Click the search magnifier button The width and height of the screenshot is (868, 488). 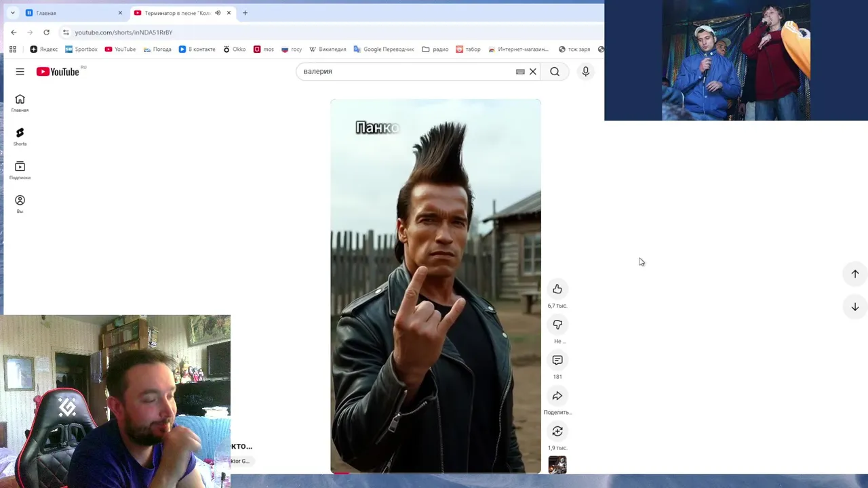[555, 71]
